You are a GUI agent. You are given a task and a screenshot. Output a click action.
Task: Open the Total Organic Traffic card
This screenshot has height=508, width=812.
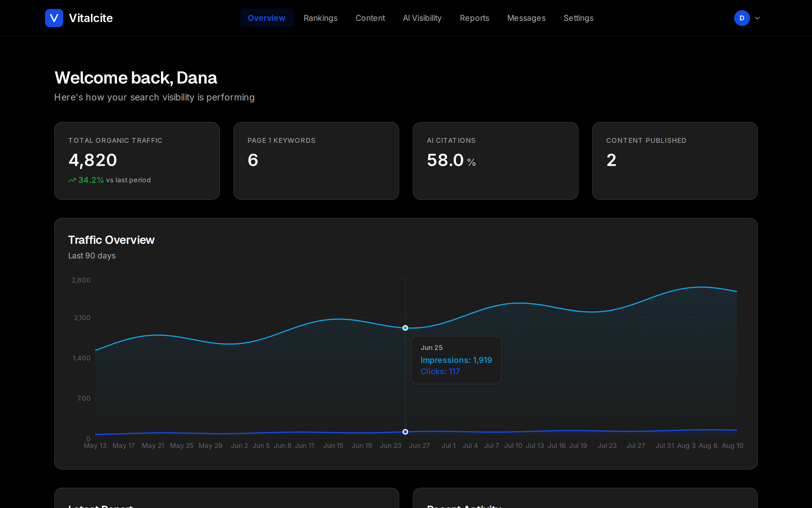(137, 161)
